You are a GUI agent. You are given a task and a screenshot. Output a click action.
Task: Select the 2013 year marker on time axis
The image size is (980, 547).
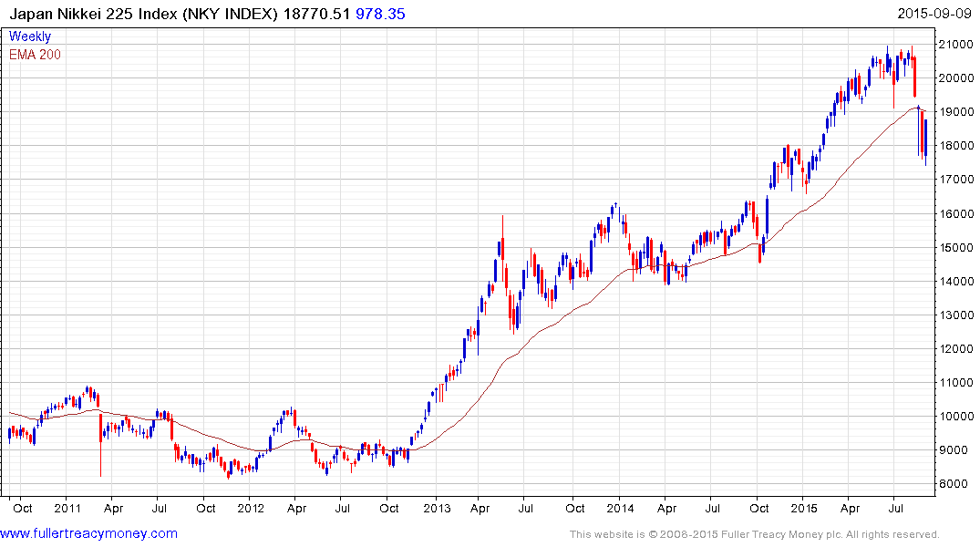(436, 507)
